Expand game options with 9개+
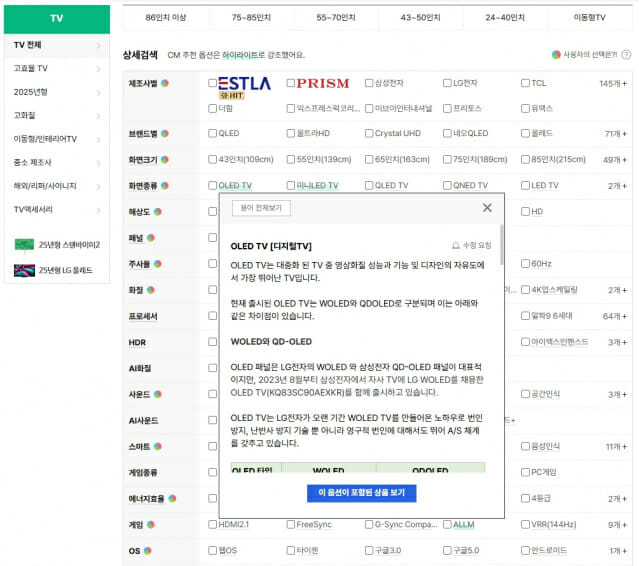This screenshot has width=639, height=566. (617, 525)
